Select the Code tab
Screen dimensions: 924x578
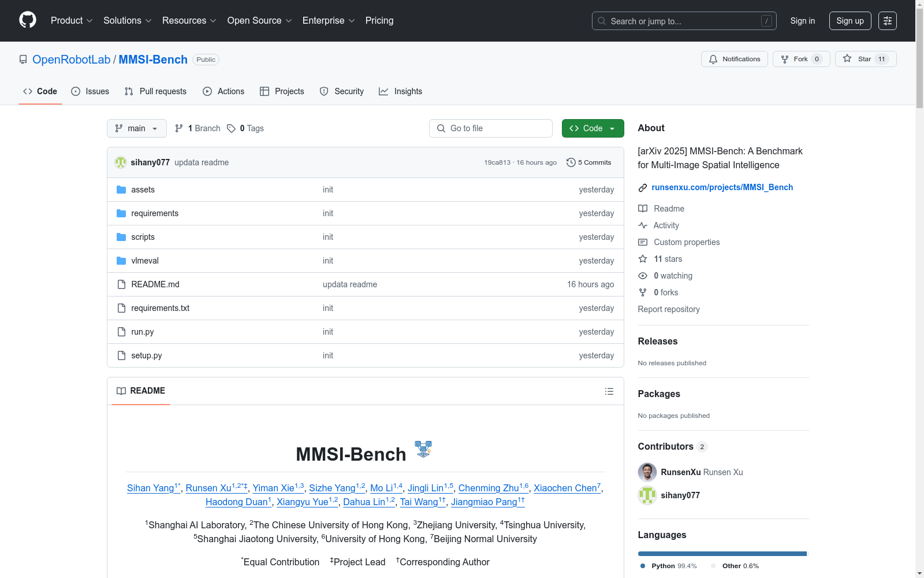point(40,91)
